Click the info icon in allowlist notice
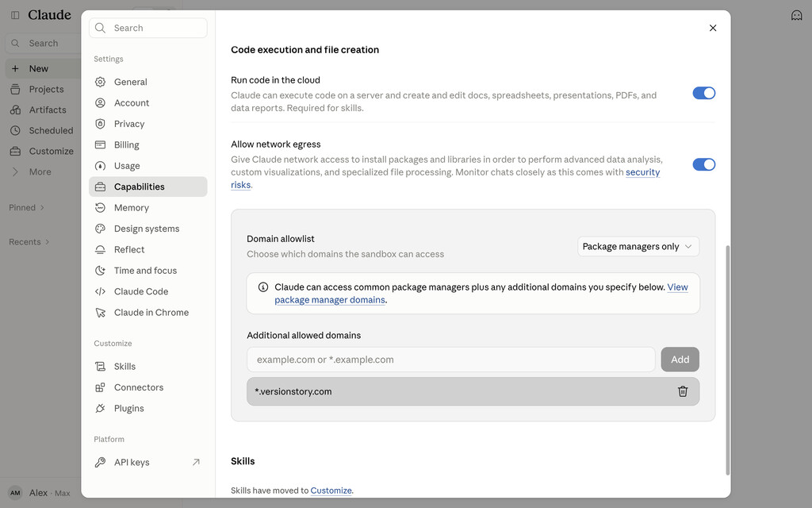This screenshot has width=812, height=508. [263, 287]
